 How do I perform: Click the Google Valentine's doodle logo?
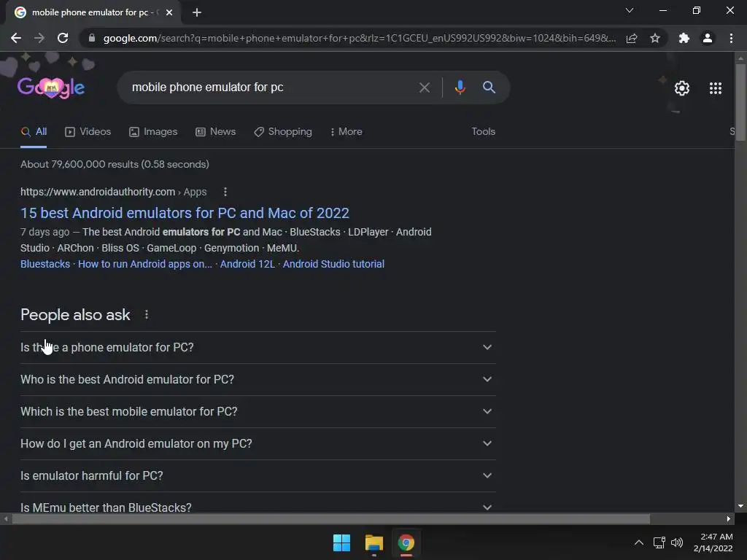click(x=51, y=87)
